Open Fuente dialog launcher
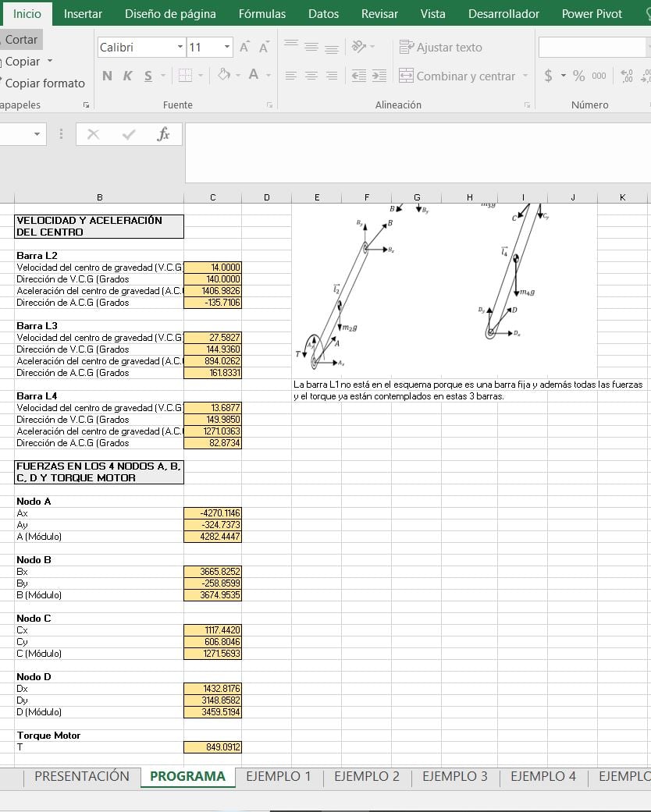This screenshot has width=651, height=812. (x=269, y=105)
